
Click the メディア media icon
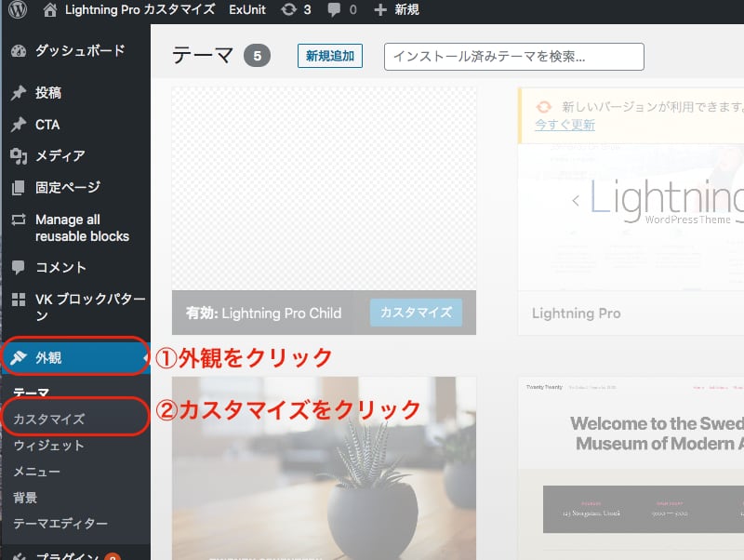(x=19, y=155)
